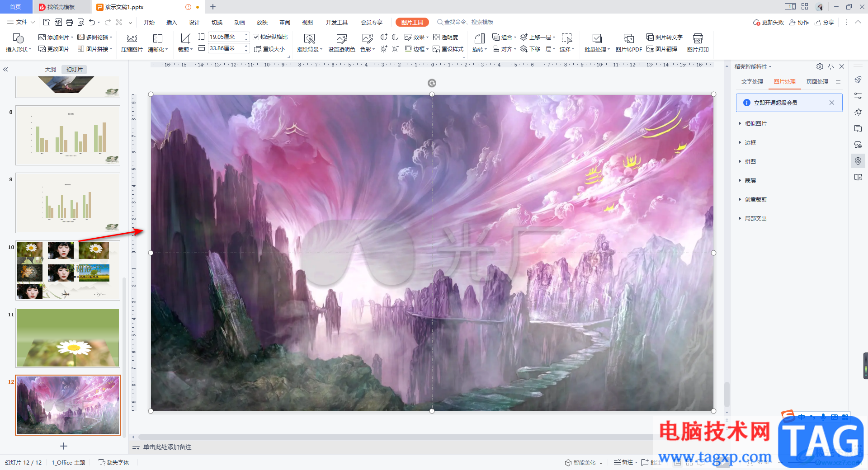The height and width of the screenshot is (470, 868).
Task: Expand the 局部突出 section
Action: (753, 218)
